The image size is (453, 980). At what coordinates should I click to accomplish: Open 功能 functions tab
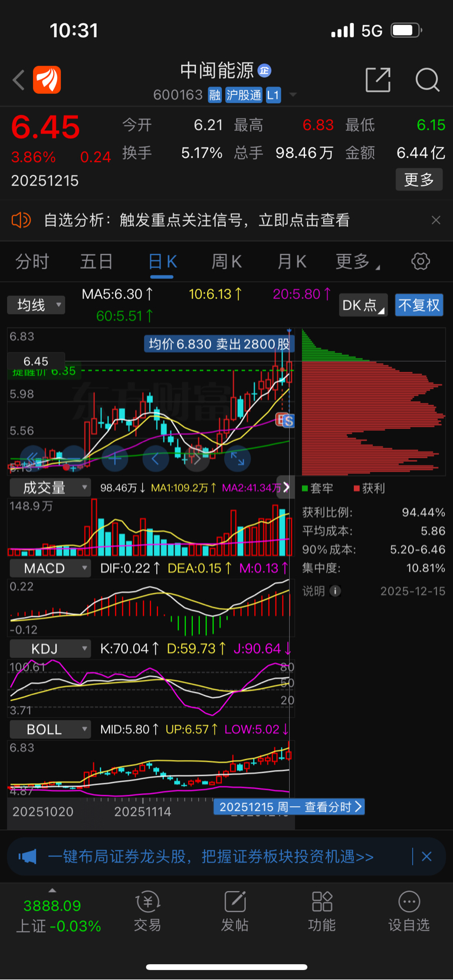tap(322, 911)
